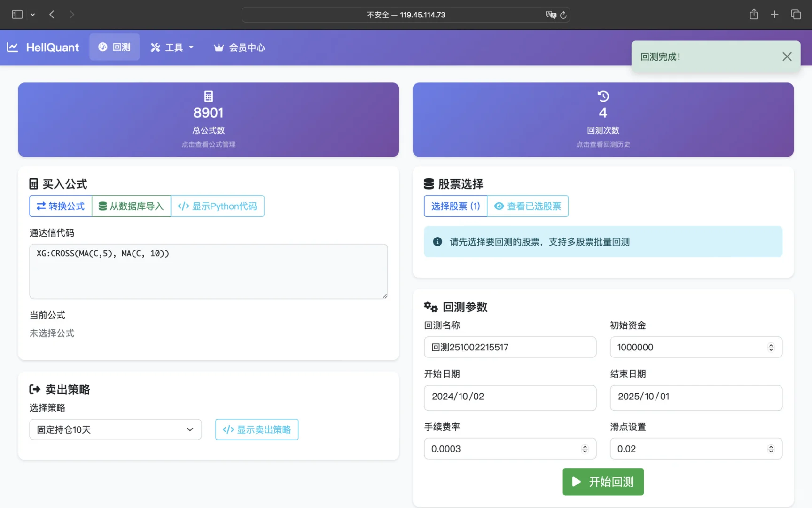Click the sell strategy exit icon beside 卖出策略

tap(35, 389)
